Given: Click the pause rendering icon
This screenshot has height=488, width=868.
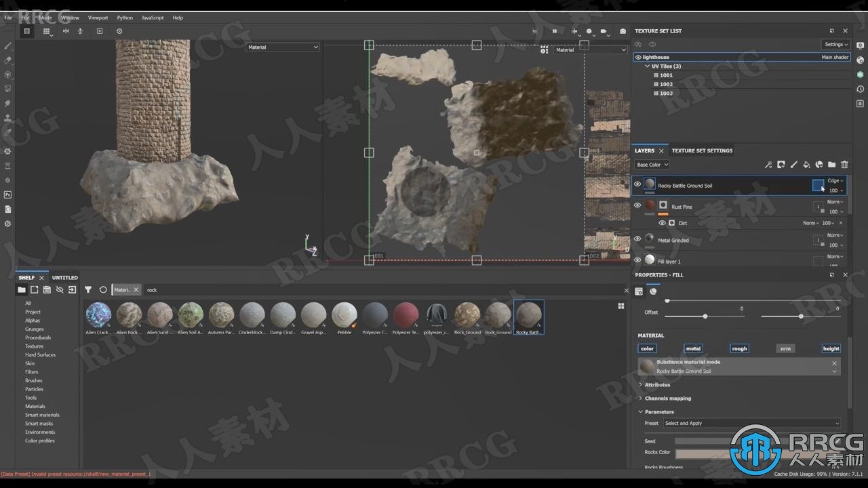Looking at the screenshot, I should 555,31.
